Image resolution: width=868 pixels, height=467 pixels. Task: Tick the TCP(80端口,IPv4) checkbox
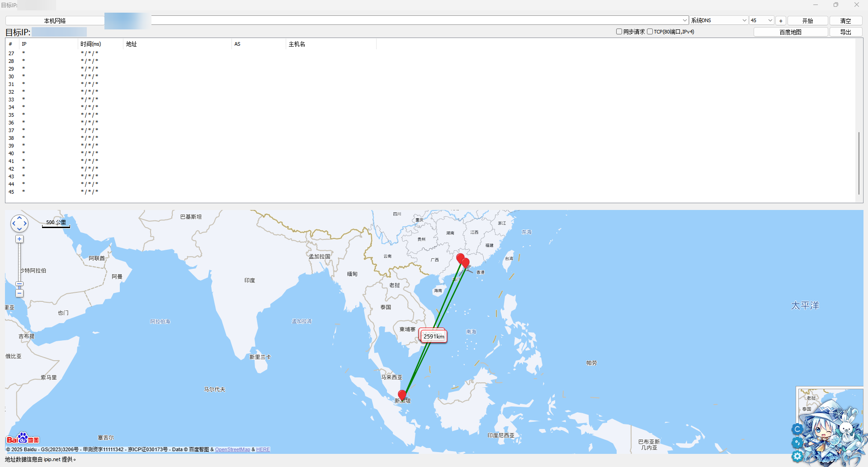650,32
